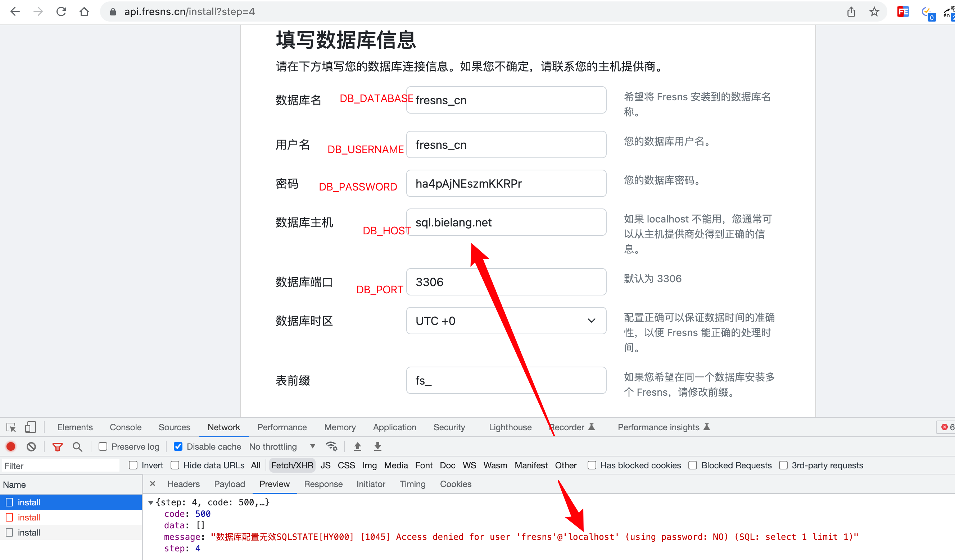
Task: Toggle the device emulation toolbar
Action: [30, 427]
